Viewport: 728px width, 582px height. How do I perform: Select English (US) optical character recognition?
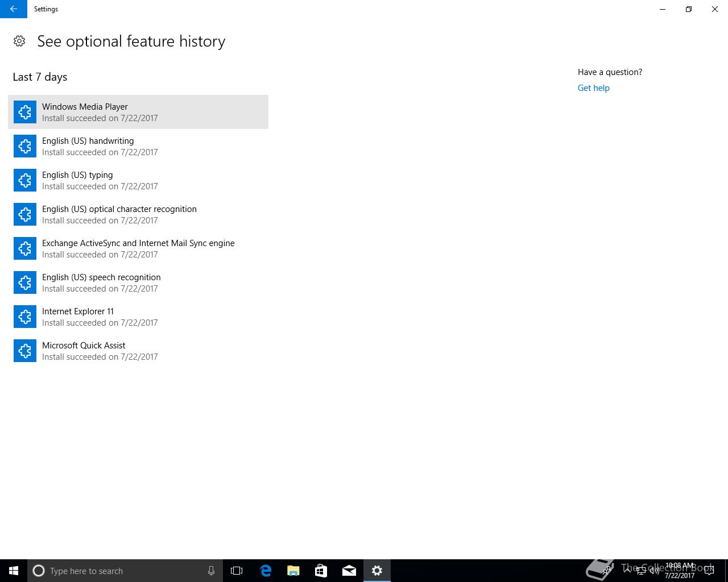tap(138, 214)
